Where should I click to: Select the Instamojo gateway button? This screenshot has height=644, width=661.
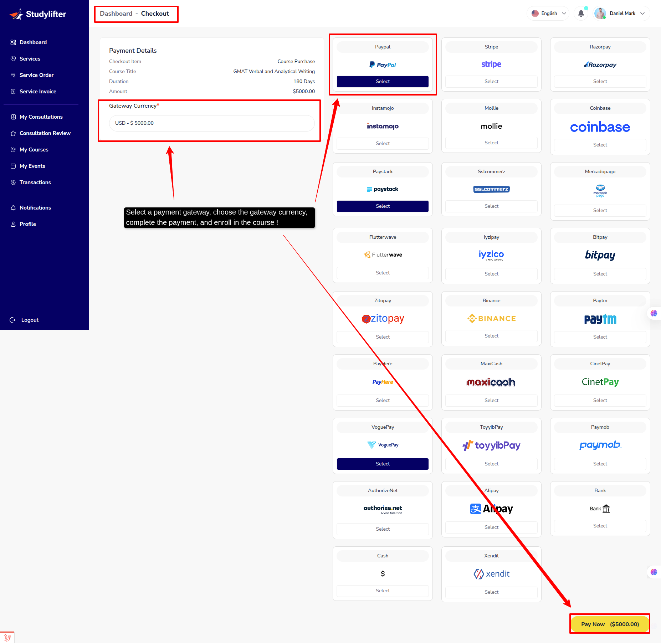(383, 144)
